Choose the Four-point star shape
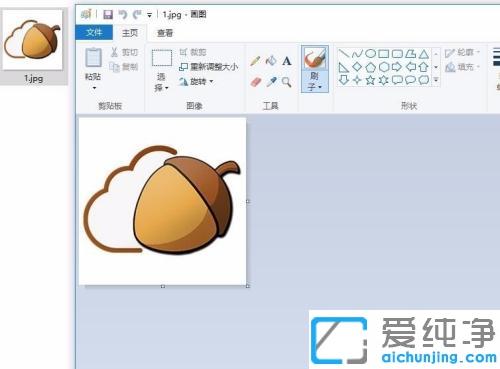The height and width of the screenshot is (369, 500). (x=357, y=80)
